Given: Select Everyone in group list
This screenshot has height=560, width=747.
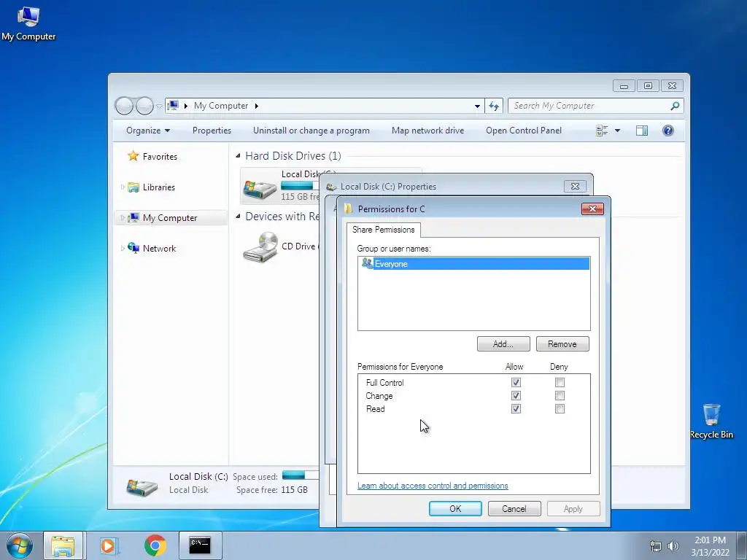Looking at the screenshot, I should pyautogui.click(x=474, y=263).
